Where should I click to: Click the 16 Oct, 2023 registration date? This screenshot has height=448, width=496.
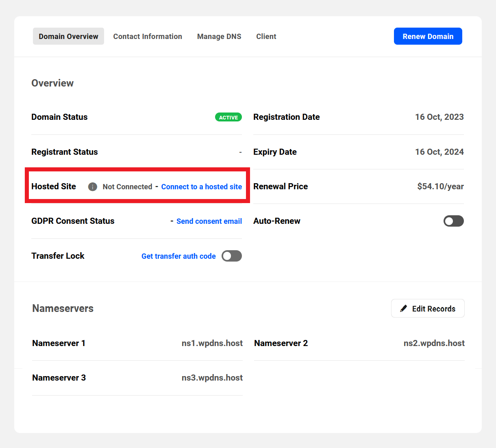tap(439, 117)
